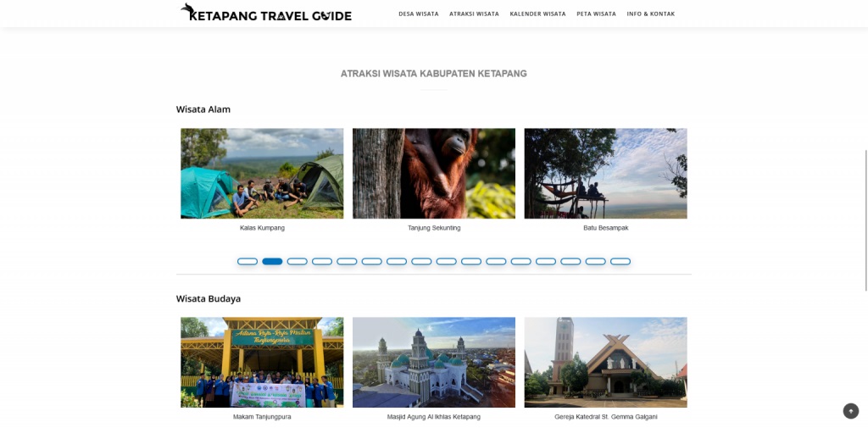Open the Desa Wisata menu

[419, 14]
